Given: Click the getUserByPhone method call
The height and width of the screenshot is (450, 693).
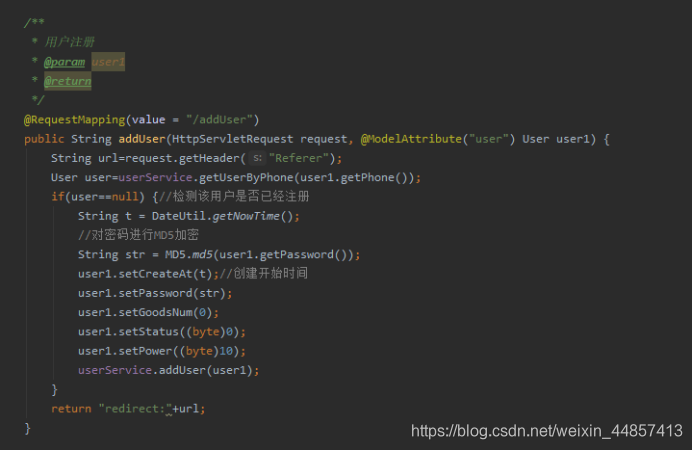Looking at the screenshot, I should pyautogui.click(x=246, y=178).
